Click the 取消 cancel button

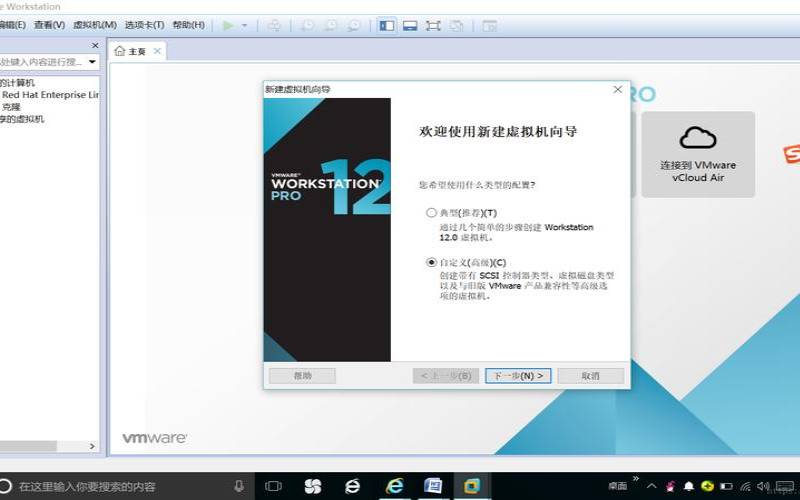point(591,376)
